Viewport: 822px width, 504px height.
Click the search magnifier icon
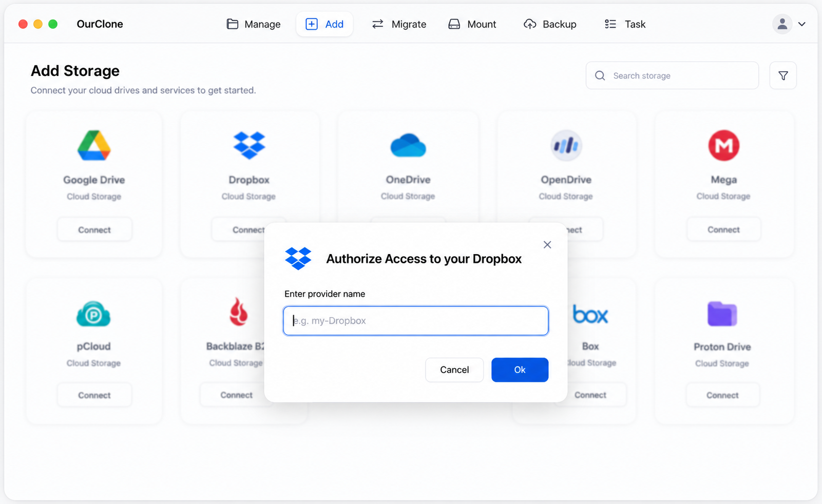click(x=600, y=75)
